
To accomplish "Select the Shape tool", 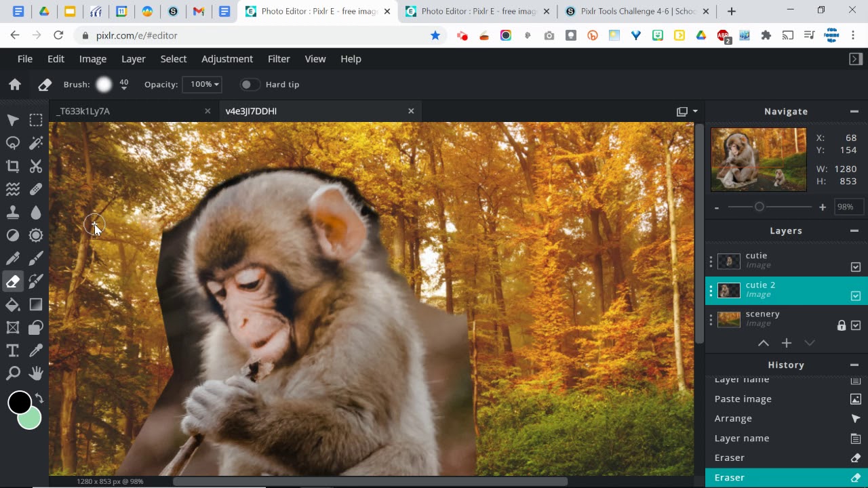I will (x=36, y=327).
